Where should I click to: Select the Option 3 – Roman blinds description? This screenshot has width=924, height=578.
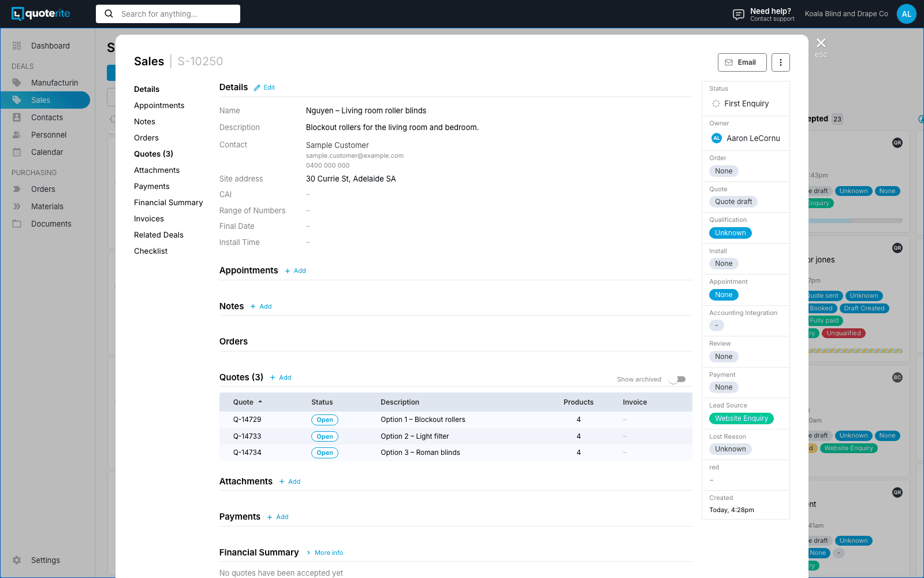click(420, 453)
